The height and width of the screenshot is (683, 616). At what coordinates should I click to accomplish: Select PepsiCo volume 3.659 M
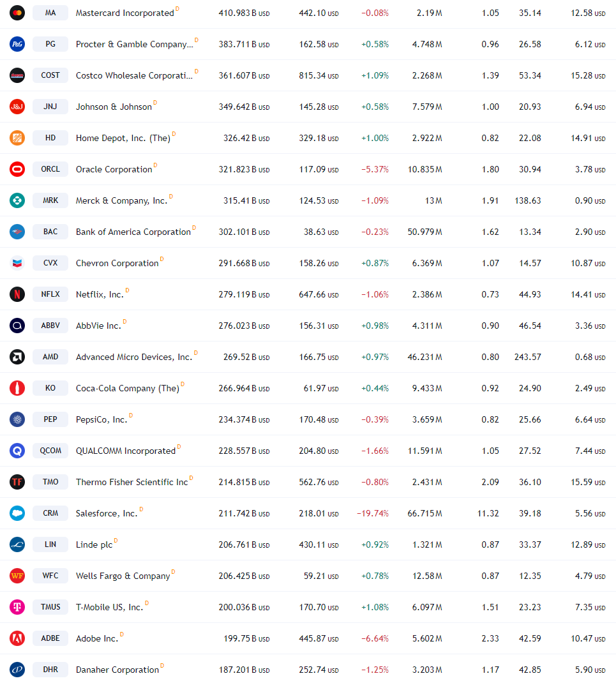click(x=427, y=419)
